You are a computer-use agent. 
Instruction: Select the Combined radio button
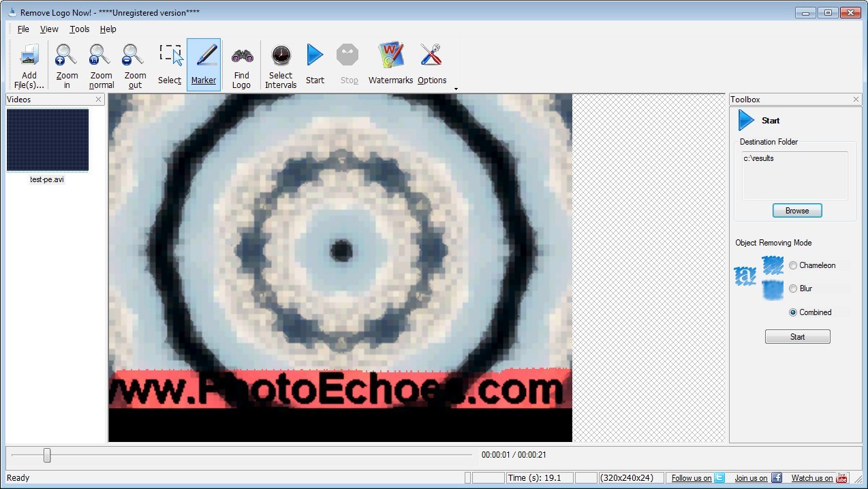pyautogui.click(x=793, y=312)
